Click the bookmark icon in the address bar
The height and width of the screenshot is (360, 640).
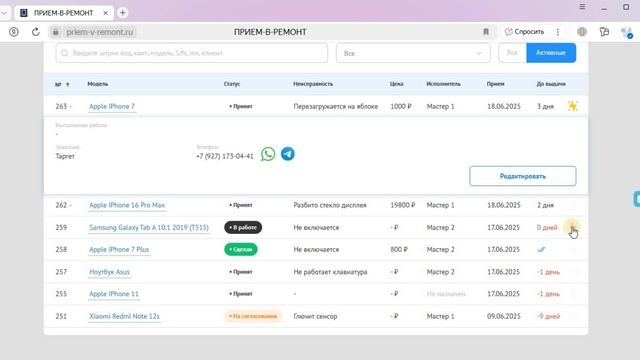[x=486, y=32]
